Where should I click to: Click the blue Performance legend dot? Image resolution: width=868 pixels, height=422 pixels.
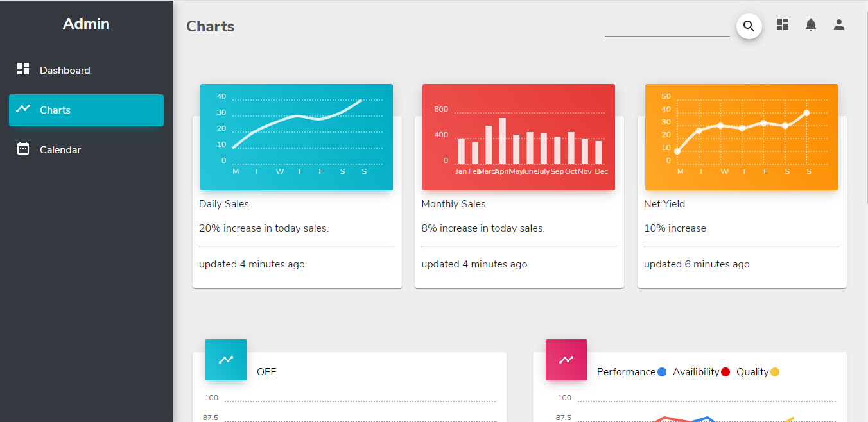(x=662, y=372)
